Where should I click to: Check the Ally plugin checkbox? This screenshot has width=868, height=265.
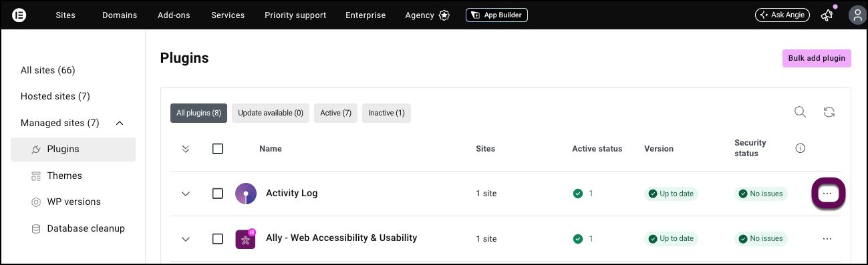(x=218, y=238)
